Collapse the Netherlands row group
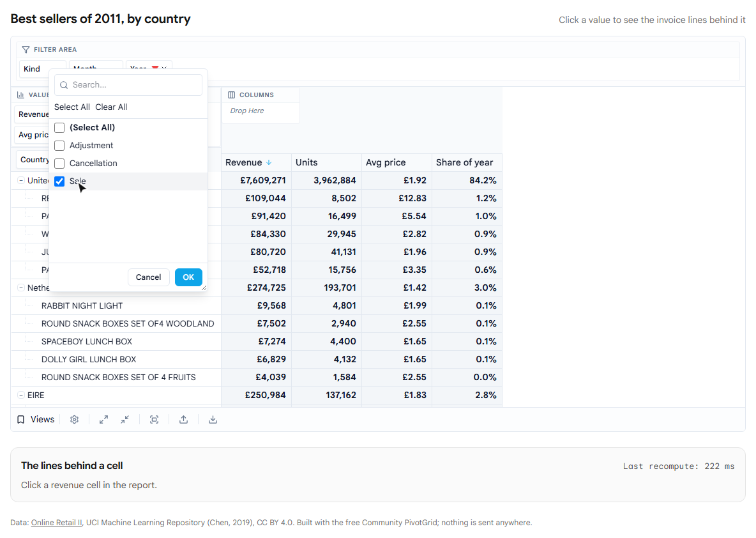The image size is (756, 538). 21,288
